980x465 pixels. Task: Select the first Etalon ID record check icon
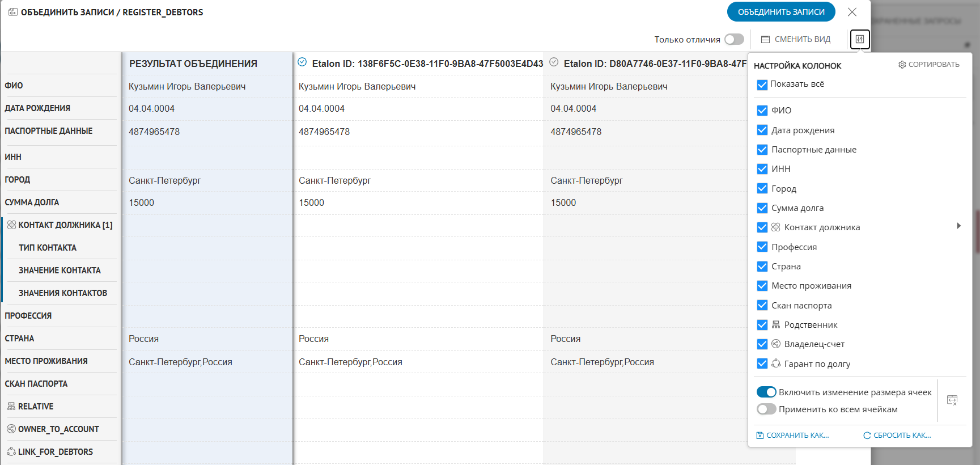302,62
